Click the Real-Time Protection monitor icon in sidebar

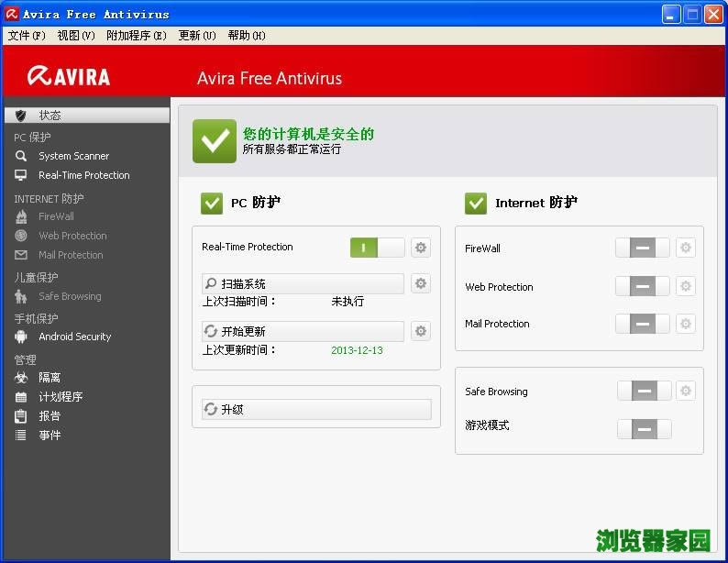20,175
